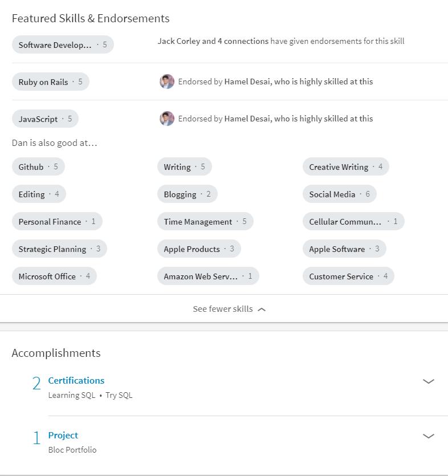The height and width of the screenshot is (476, 448).
Task: Collapse list with See fewer skills
Action: coord(229,309)
